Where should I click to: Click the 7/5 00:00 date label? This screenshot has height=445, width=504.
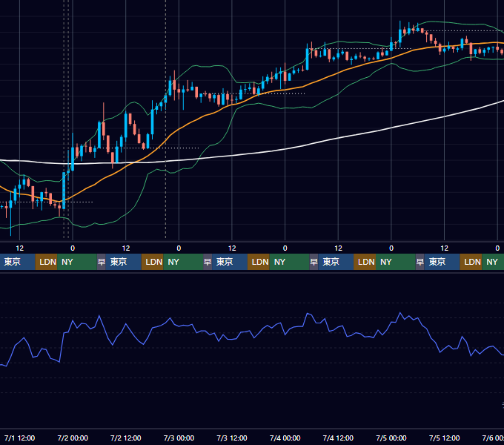click(391, 438)
